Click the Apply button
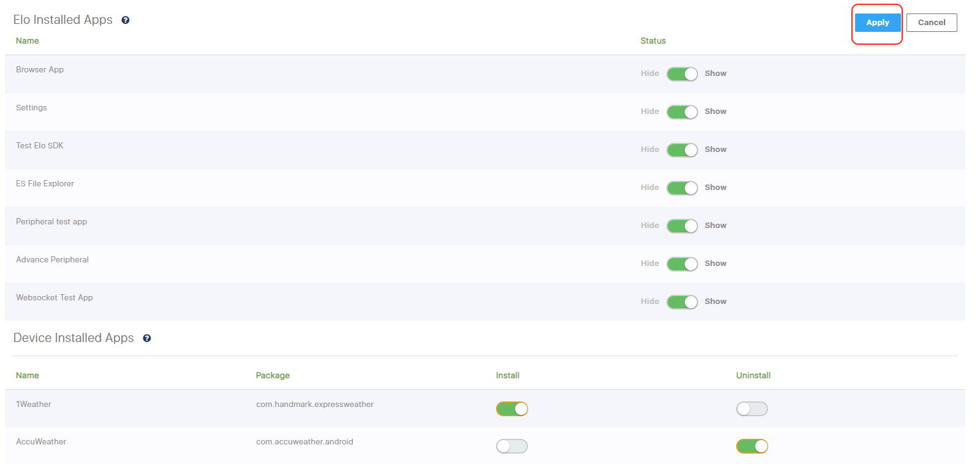Image resolution: width=980 pixels, height=464 pixels. pos(878,23)
